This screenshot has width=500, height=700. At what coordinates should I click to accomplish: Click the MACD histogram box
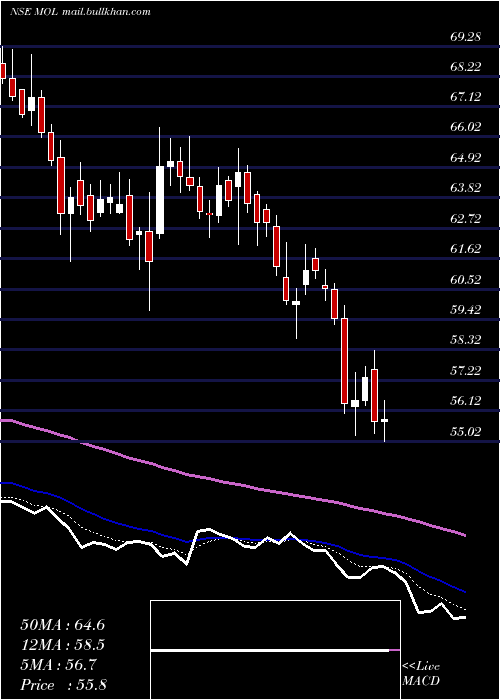tap(275, 650)
